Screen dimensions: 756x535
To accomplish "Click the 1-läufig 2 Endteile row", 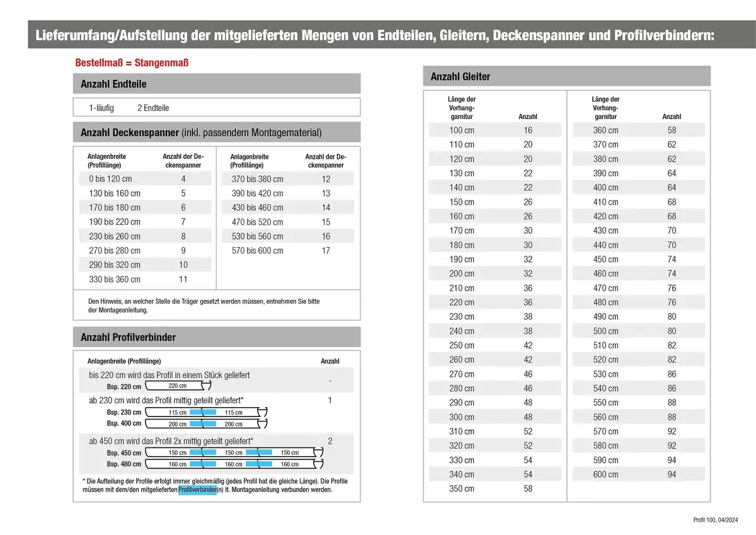I will point(217,108).
